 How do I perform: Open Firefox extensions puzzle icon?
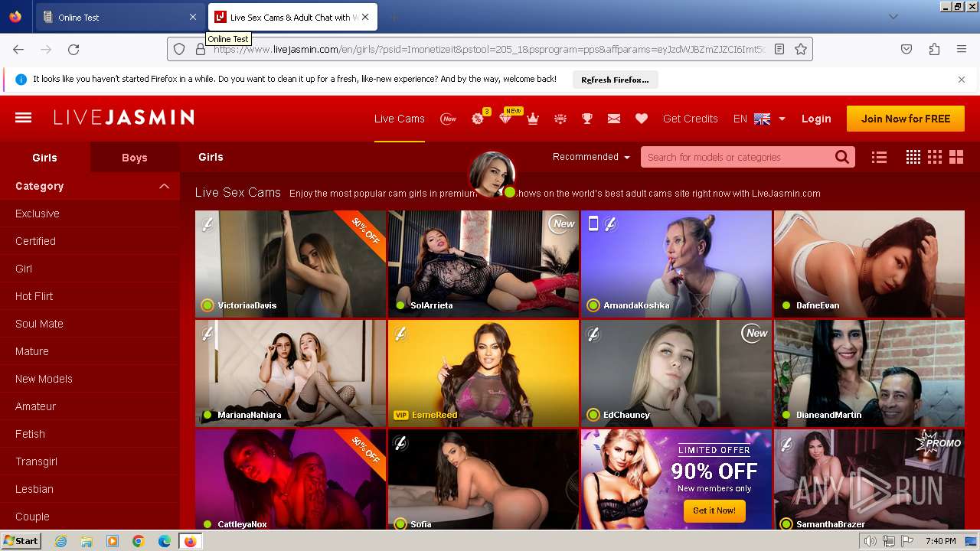pos(934,49)
